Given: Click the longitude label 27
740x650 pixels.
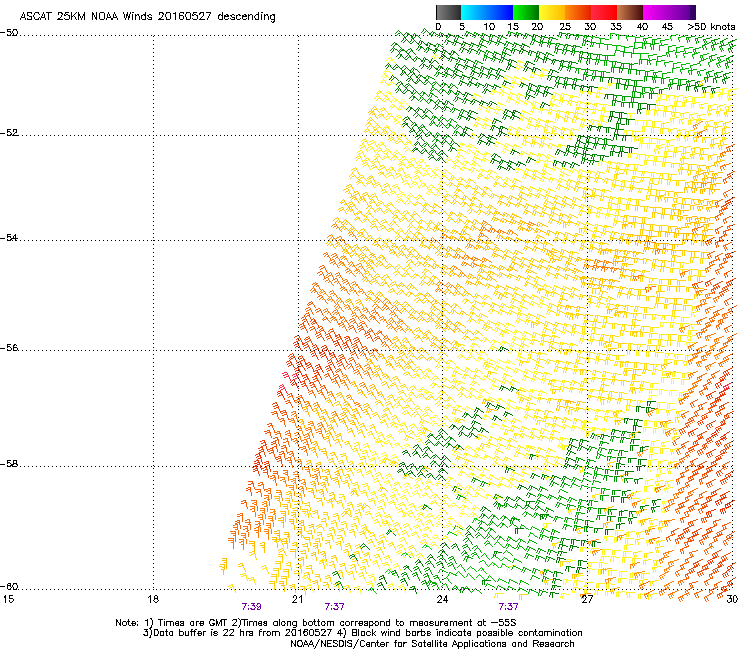Looking at the screenshot, I should (587, 599).
